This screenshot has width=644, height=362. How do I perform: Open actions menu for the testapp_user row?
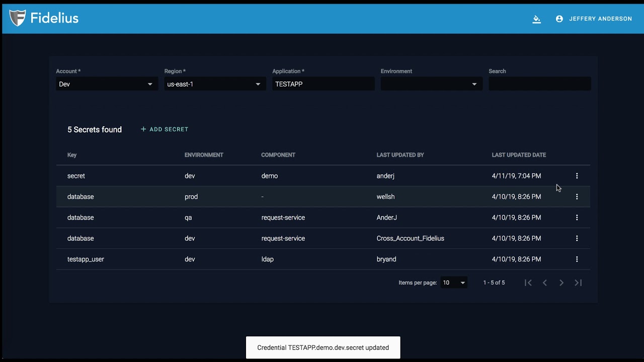577,259
